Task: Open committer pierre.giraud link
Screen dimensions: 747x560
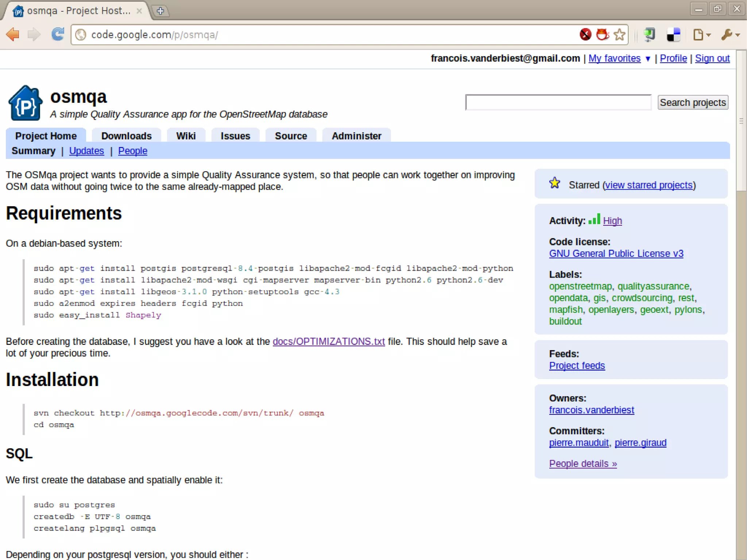Action: pos(640,443)
